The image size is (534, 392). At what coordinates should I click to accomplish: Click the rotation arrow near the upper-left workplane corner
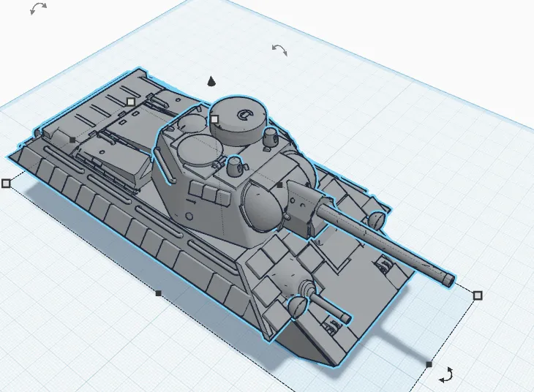click(x=38, y=8)
